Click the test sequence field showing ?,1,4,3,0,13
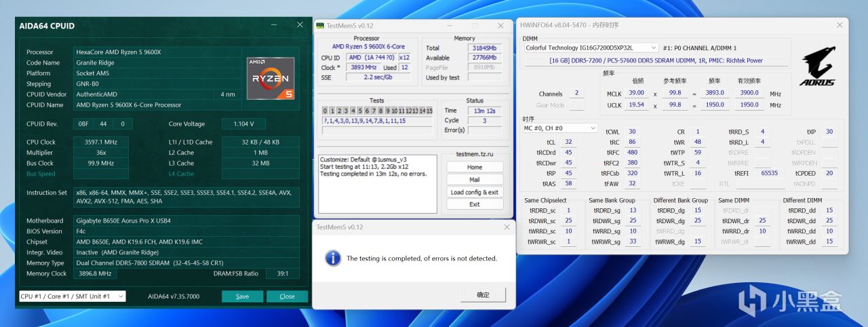Viewport: 868px width, 327px height. pos(376,121)
